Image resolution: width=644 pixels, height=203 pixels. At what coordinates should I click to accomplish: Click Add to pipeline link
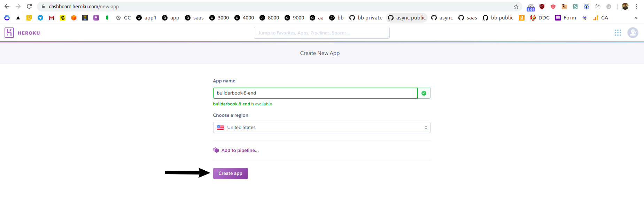[240, 151]
